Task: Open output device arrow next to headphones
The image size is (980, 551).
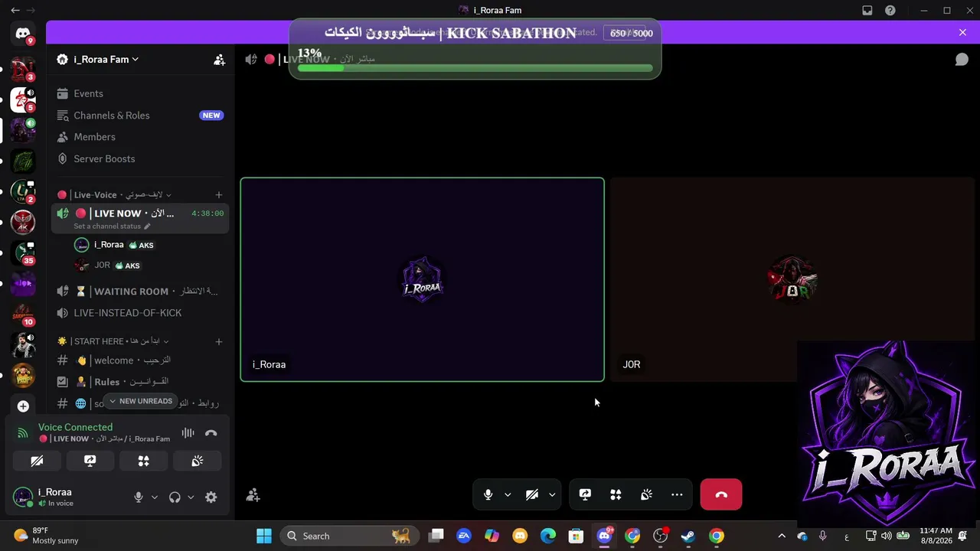Action: click(191, 497)
